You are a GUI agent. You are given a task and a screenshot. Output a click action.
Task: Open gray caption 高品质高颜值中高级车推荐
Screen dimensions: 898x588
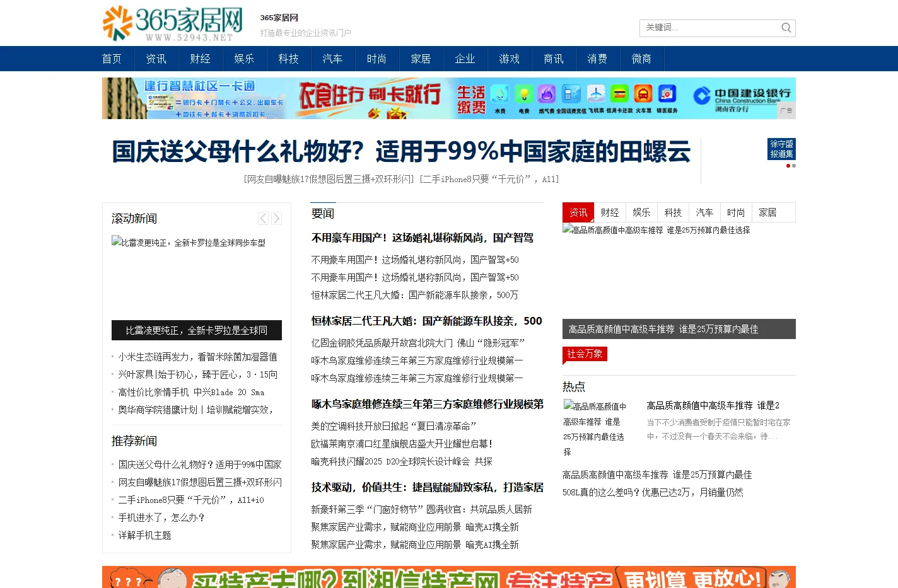pyautogui.click(x=679, y=329)
